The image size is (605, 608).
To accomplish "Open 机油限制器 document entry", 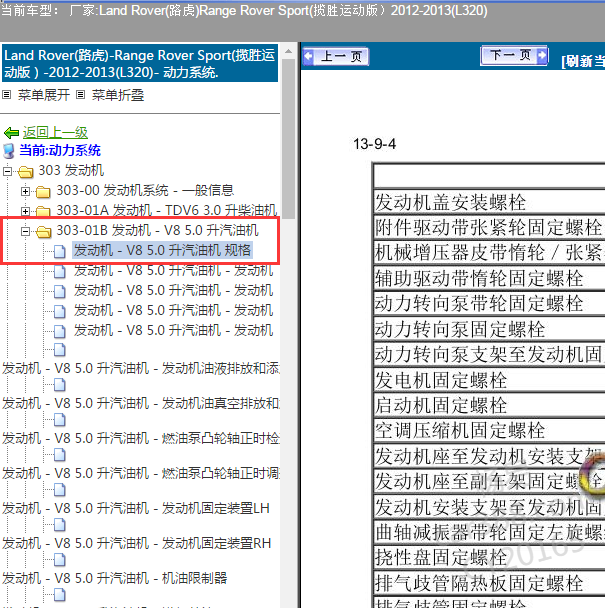I will pos(115,578).
